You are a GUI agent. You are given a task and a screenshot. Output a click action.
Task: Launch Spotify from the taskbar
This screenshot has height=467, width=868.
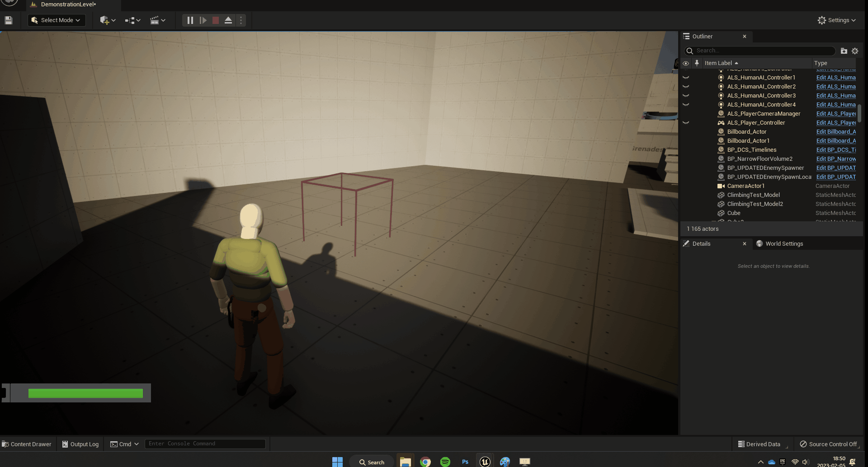click(x=445, y=462)
